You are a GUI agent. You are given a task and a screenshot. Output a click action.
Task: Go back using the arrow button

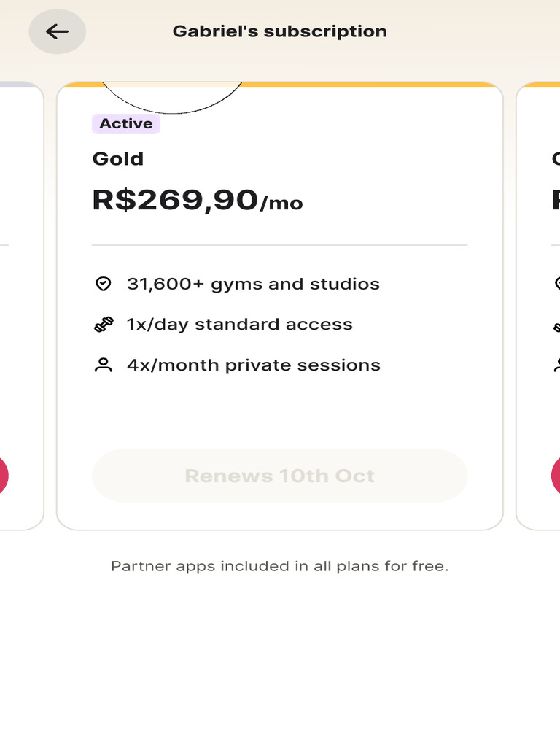(57, 31)
